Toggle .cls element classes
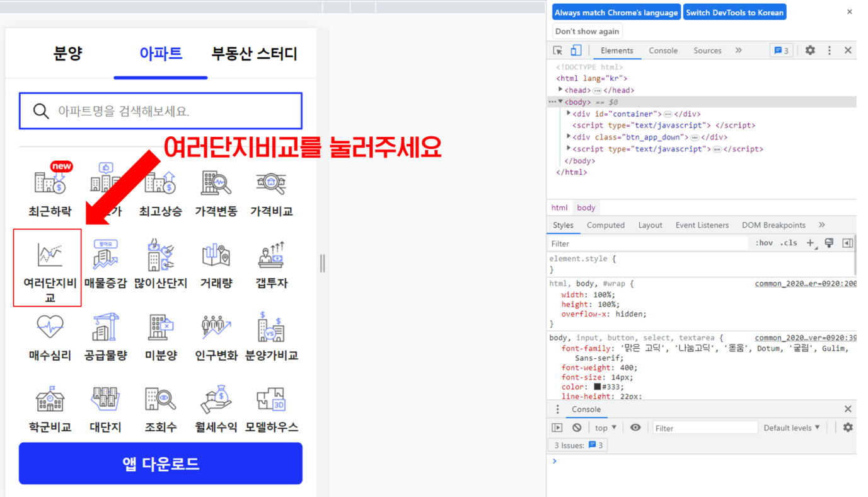The height and width of the screenshot is (497, 868). (x=789, y=243)
